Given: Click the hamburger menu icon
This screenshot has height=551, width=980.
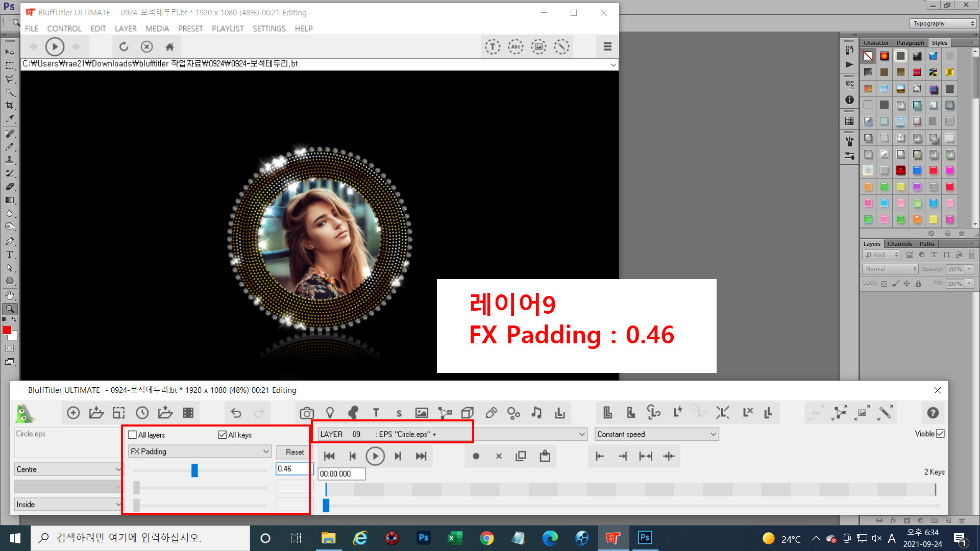Looking at the screenshot, I should point(607,47).
